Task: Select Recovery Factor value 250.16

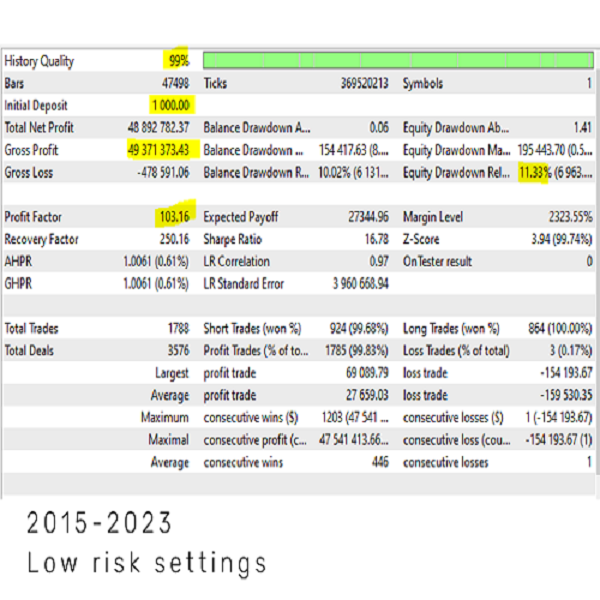Action: pos(174,239)
